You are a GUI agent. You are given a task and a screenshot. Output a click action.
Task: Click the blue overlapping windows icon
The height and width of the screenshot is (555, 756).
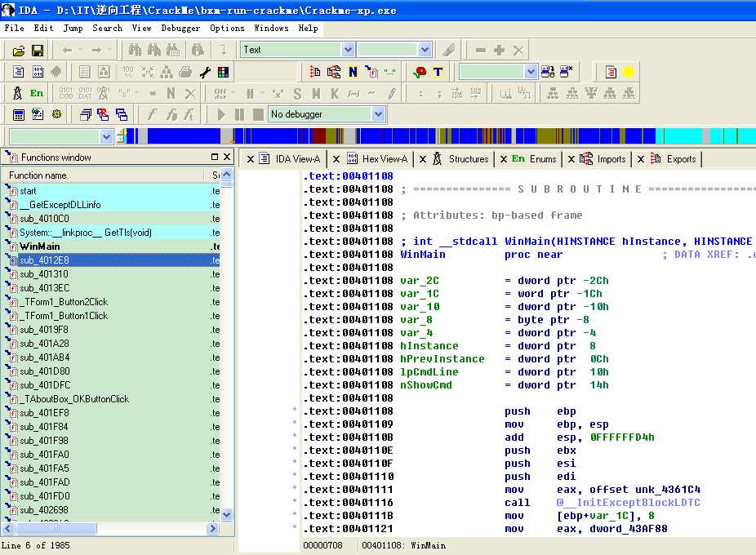tap(122, 114)
